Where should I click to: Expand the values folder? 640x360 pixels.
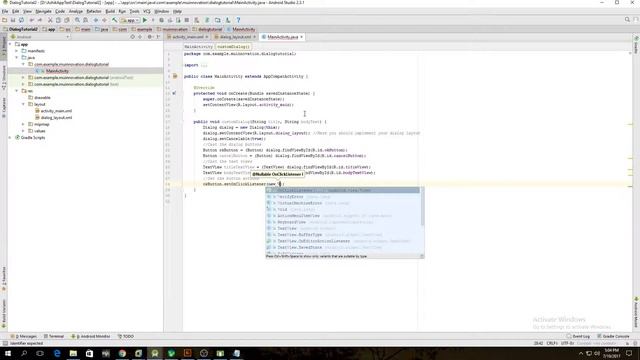coord(23,131)
